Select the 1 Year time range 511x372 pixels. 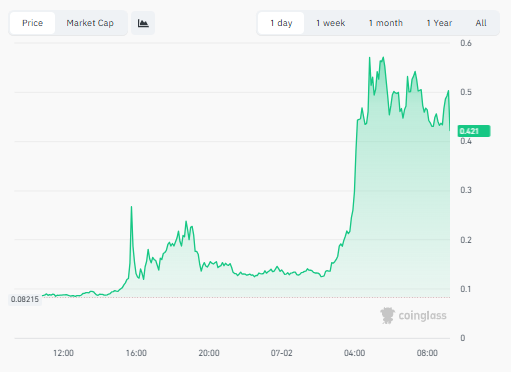439,23
